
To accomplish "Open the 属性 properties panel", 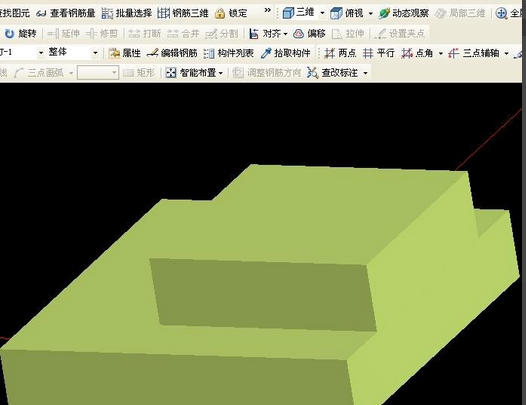I will tap(124, 53).
